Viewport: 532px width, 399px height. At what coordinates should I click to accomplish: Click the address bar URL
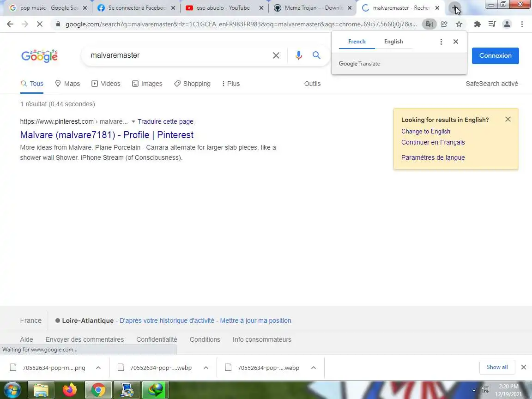(241, 24)
